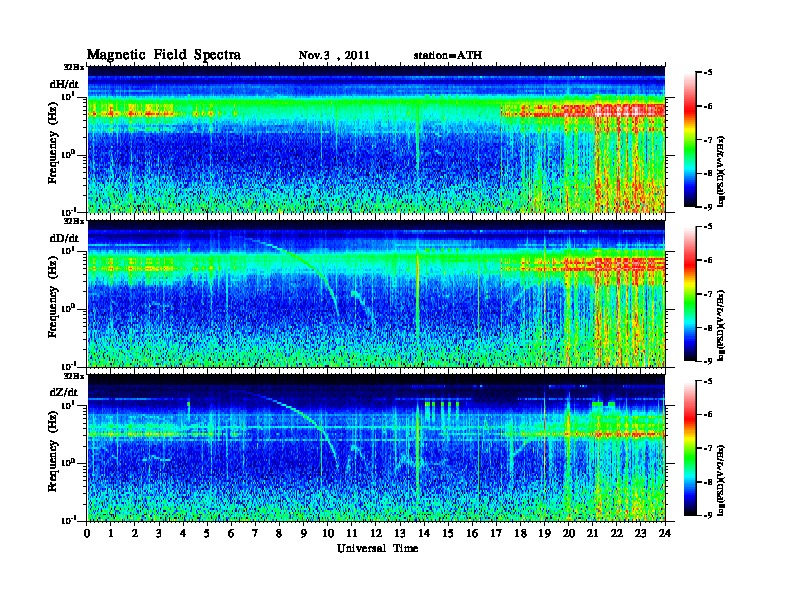Click the -9 value on the dH/dt color bar

[708, 207]
